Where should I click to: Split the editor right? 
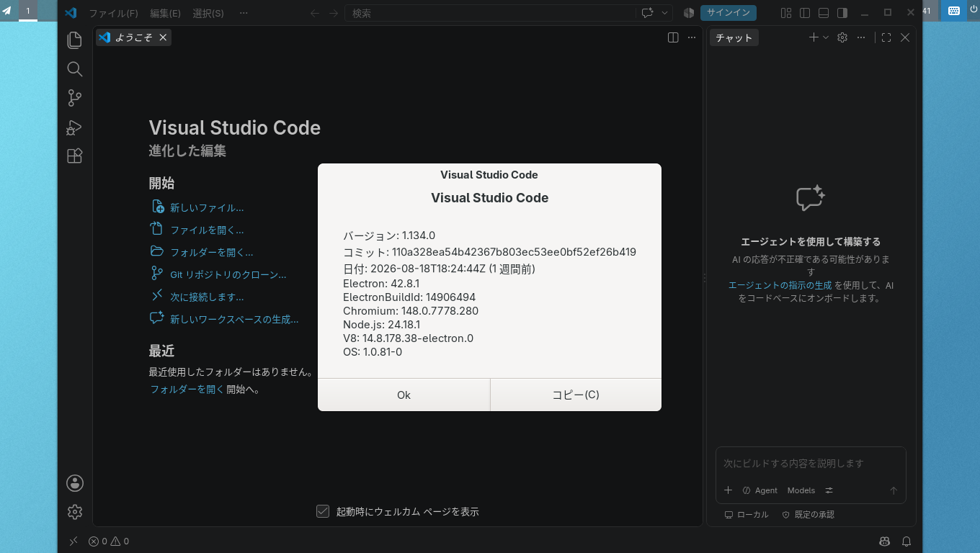coord(673,37)
